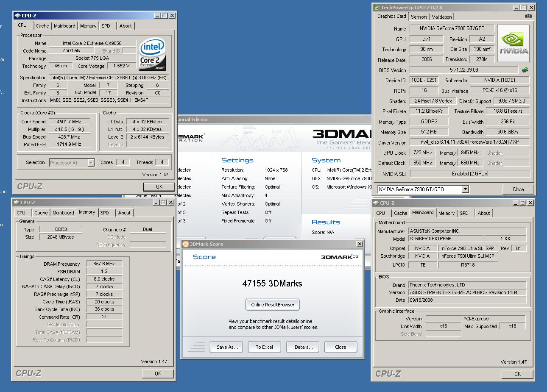Click OK in the CPU-Z memory window

pyautogui.click(x=158, y=373)
